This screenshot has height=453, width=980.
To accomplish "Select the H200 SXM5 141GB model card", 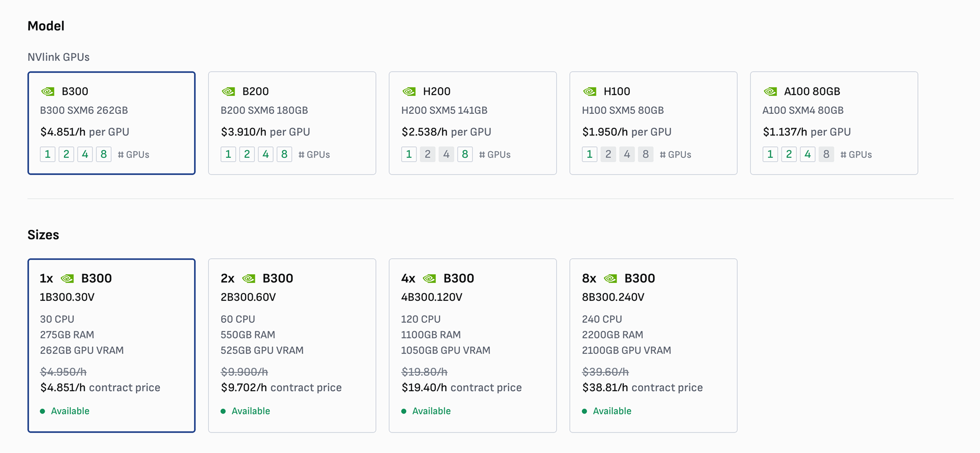I will [x=473, y=123].
